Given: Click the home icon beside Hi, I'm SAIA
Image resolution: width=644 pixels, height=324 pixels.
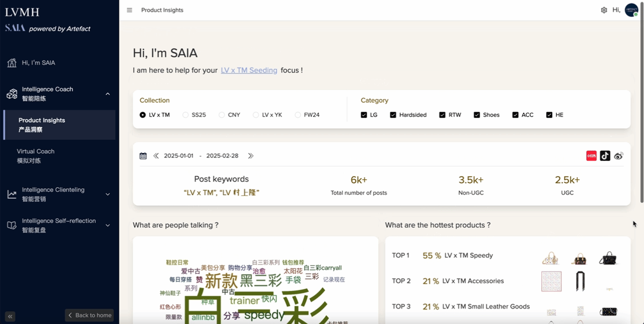Looking at the screenshot, I should tap(12, 63).
